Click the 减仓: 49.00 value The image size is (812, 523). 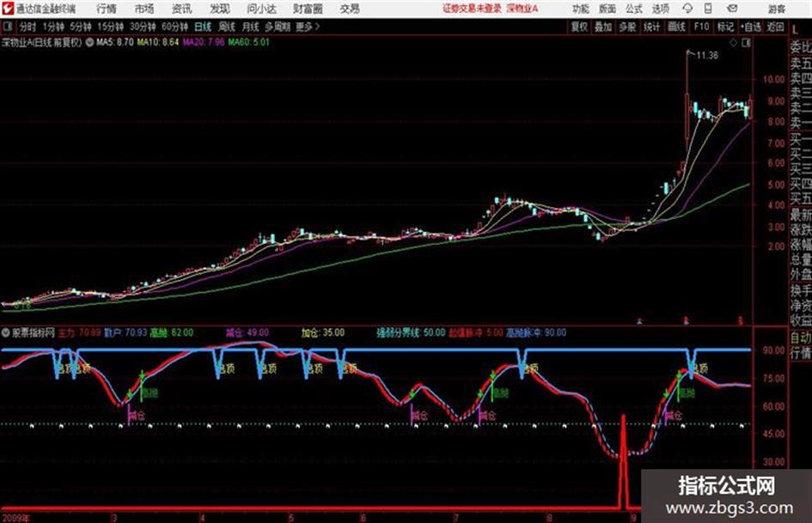(x=247, y=333)
